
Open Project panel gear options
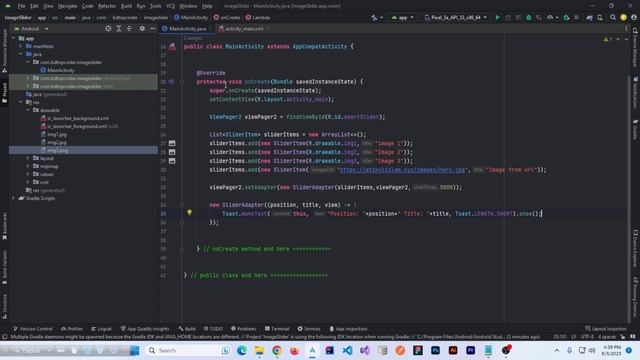tap(142, 29)
